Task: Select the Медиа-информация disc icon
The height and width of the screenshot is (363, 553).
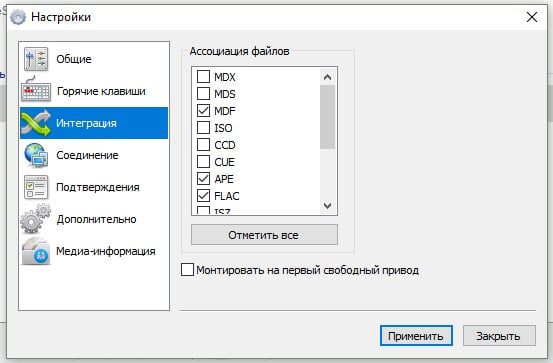Action: pos(36,251)
